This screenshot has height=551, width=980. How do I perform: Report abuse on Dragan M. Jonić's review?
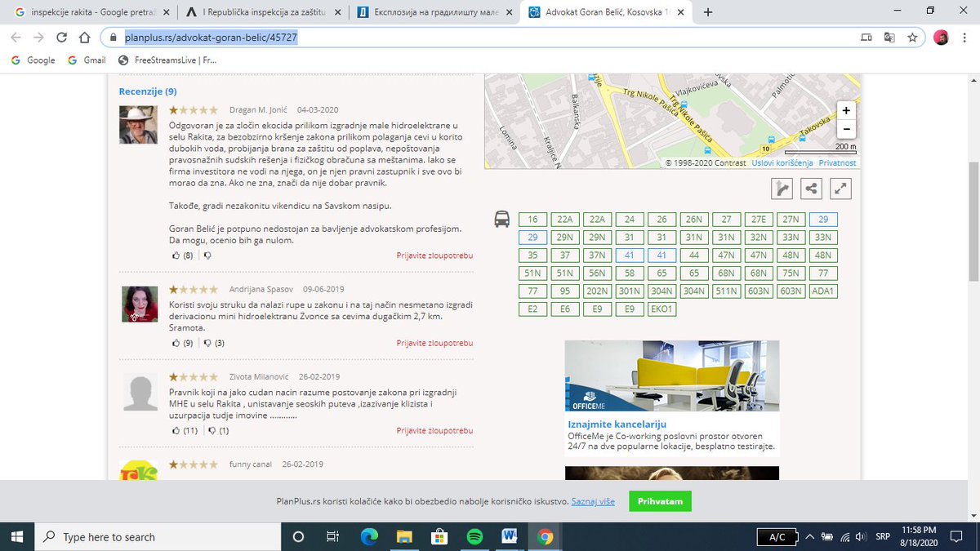[434, 256]
